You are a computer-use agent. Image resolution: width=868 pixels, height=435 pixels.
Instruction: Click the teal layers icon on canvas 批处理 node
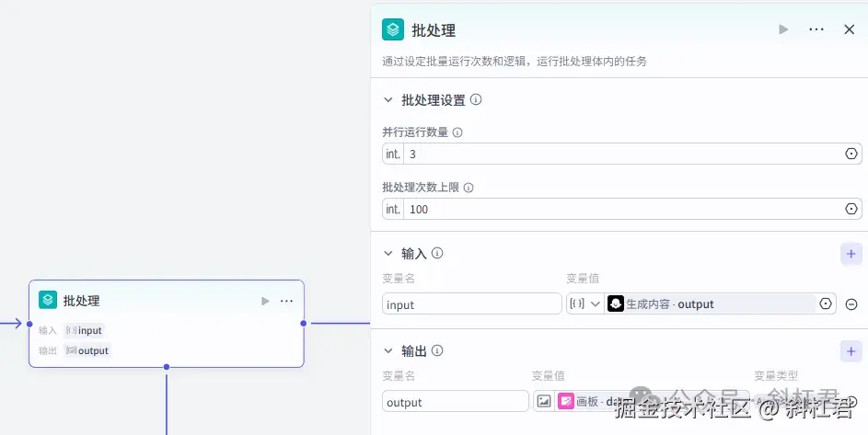coord(48,300)
